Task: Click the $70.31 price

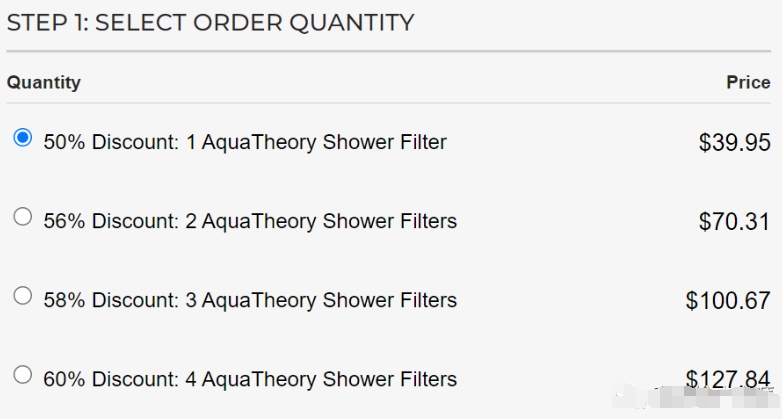Action: 735,221
